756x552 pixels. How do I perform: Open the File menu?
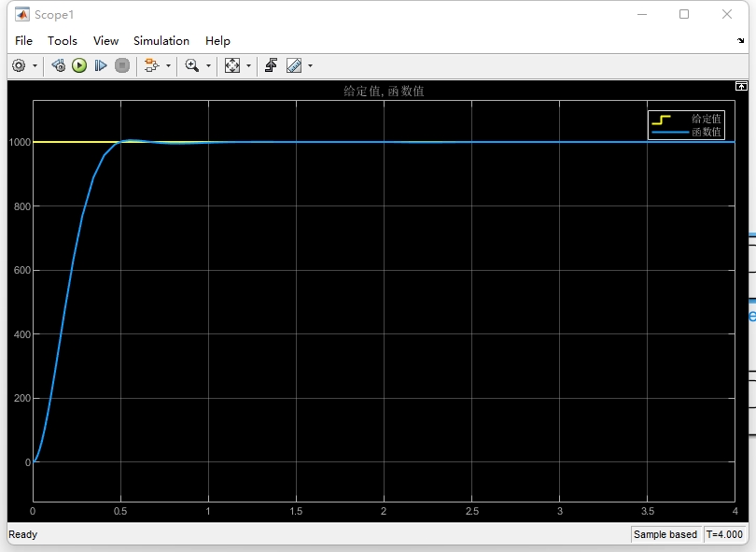pos(23,41)
